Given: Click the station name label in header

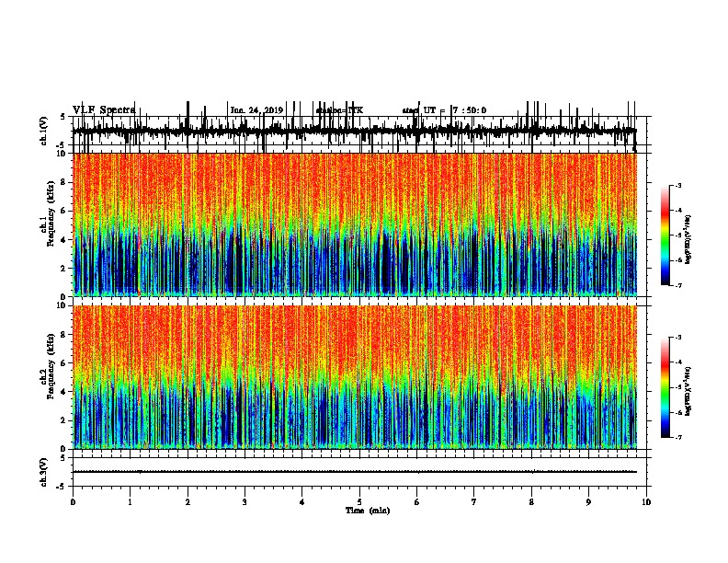Looking at the screenshot, I should point(339,110).
